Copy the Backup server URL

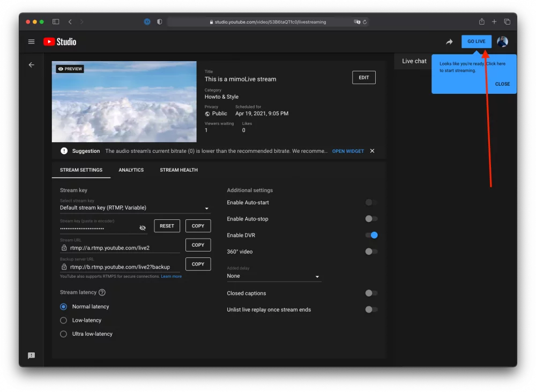198,264
